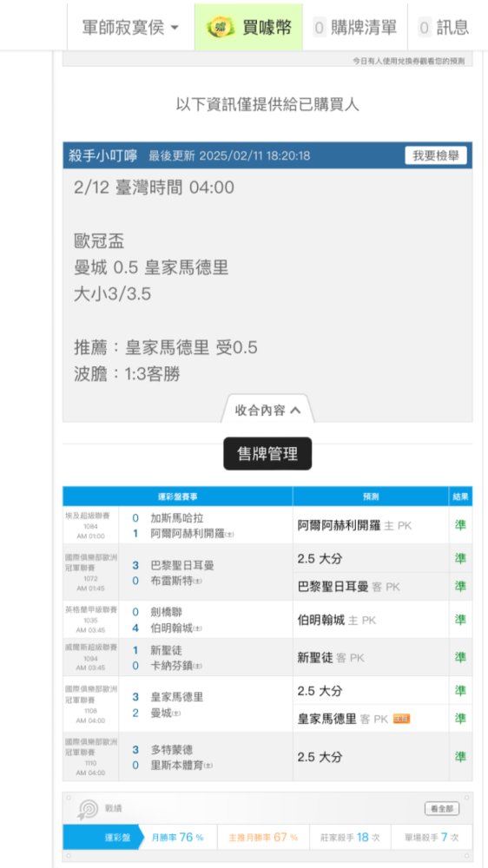Click 英格蘭甲級聯賽 league label
The image size is (488, 868).
91,609
